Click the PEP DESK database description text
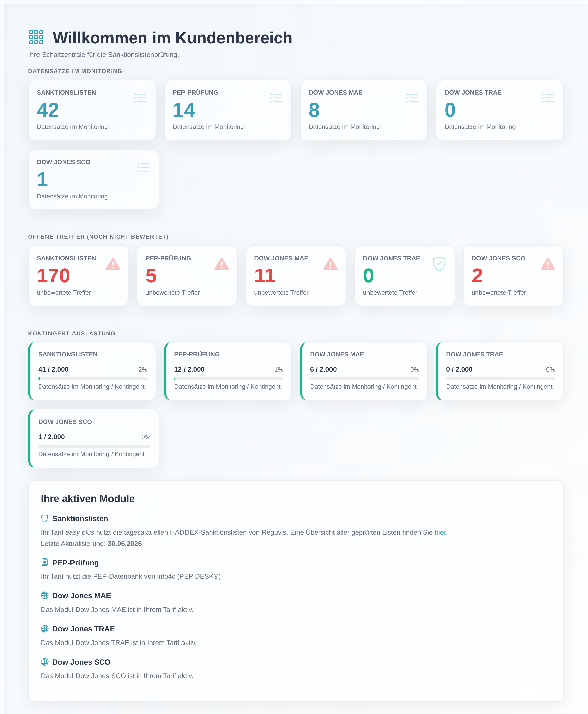 coord(132,576)
